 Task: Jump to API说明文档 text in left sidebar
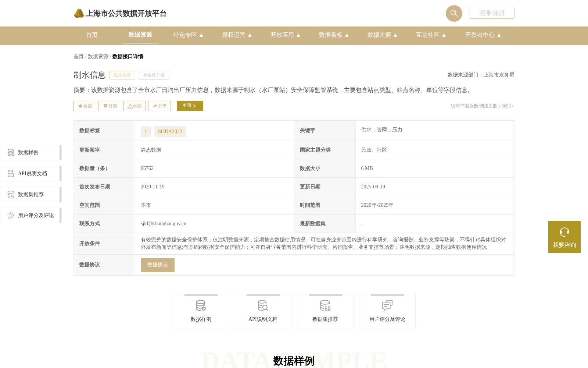(x=32, y=173)
